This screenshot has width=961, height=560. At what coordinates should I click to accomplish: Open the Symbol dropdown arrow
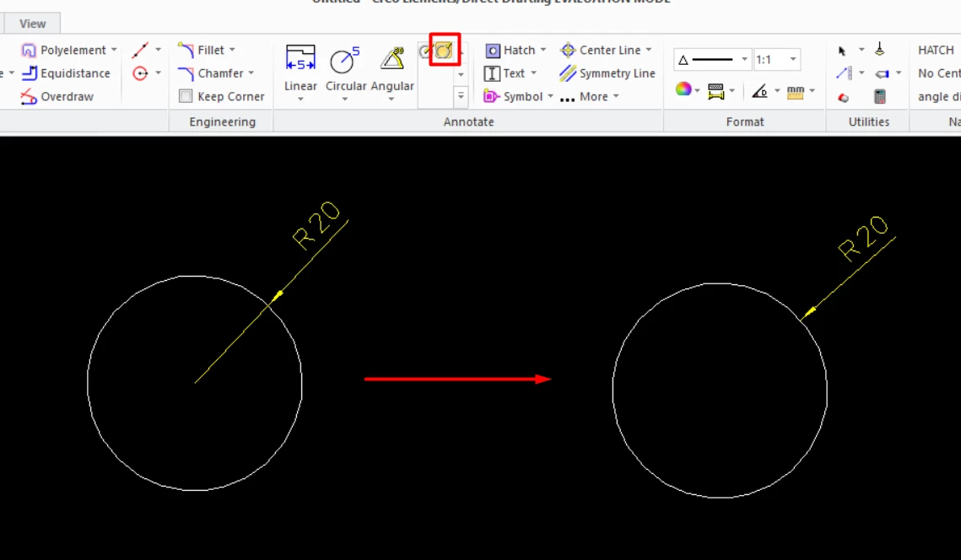click(550, 96)
